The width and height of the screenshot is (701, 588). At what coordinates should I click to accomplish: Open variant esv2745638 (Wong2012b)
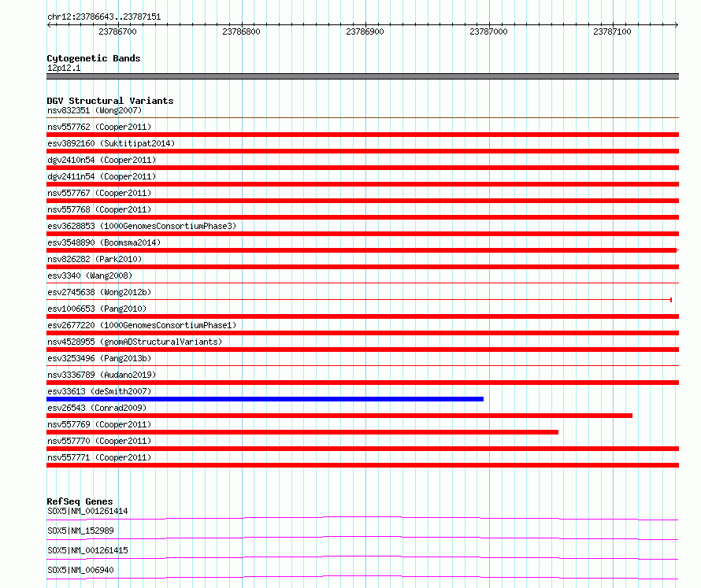tap(99, 292)
